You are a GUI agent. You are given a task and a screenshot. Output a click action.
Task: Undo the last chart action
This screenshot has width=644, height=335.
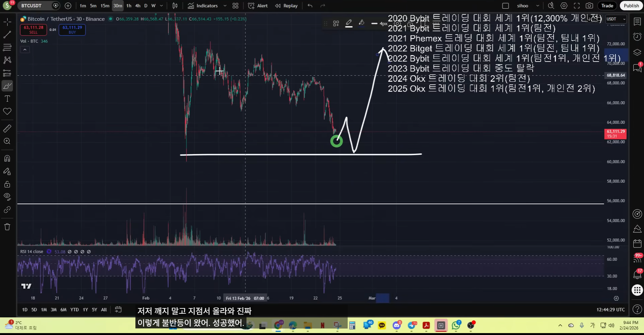[x=310, y=6]
